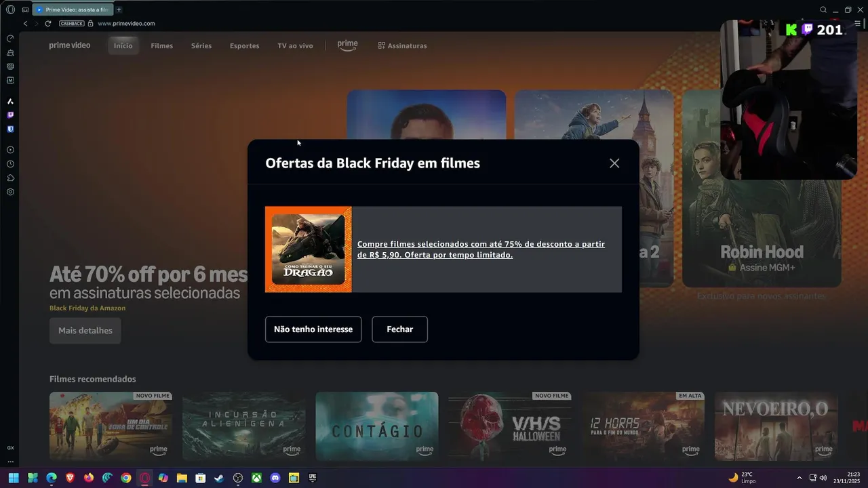This screenshot has width=868, height=488.
Task: Go back with the back arrow
Action: coord(25,24)
